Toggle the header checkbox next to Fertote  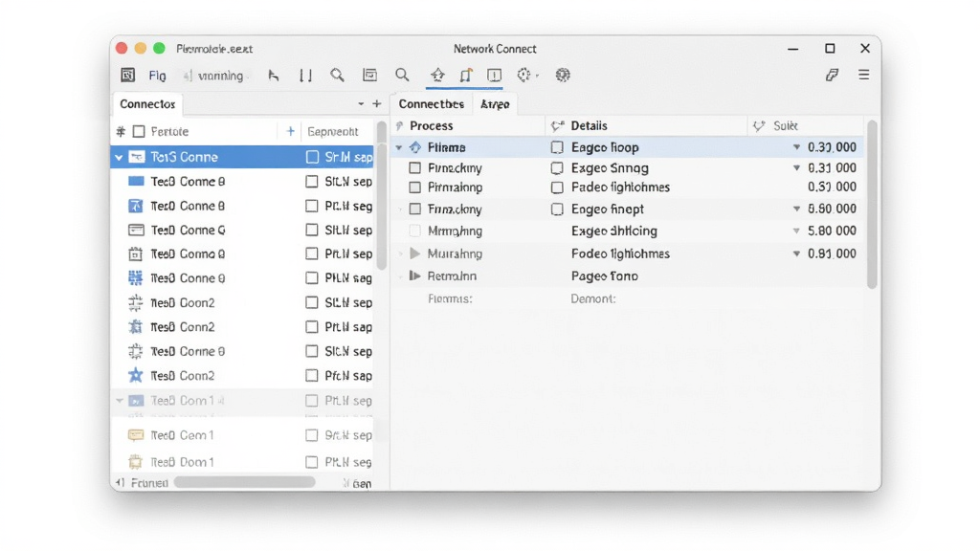pos(140,131)
